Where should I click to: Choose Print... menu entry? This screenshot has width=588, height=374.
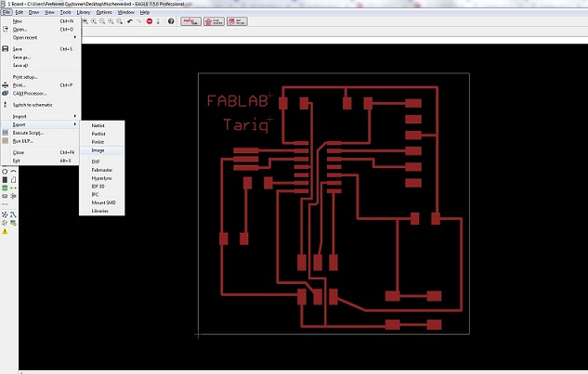[x=41, y=85]
